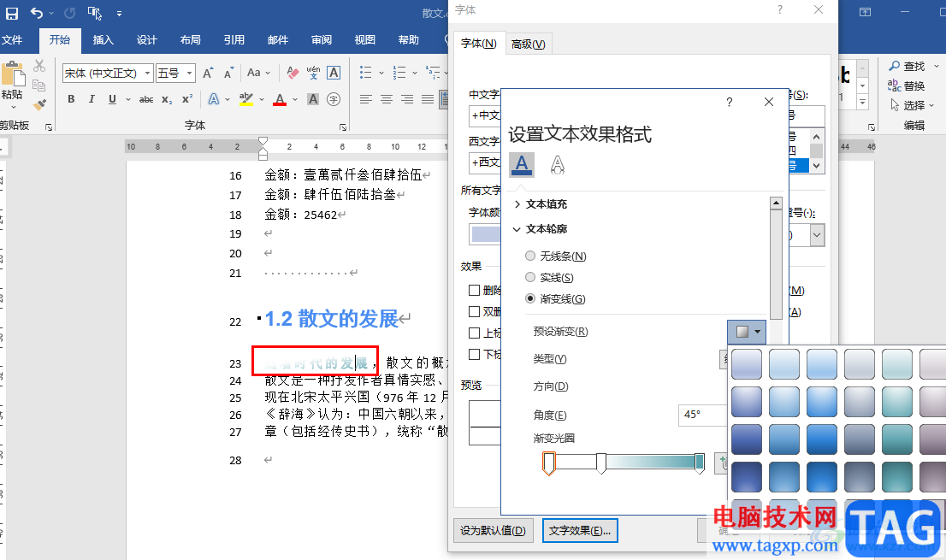The width and height of the screenshot is (946, 560).
Task: Toggle touch/mouse mode icon
Action: tap(94, 13)
